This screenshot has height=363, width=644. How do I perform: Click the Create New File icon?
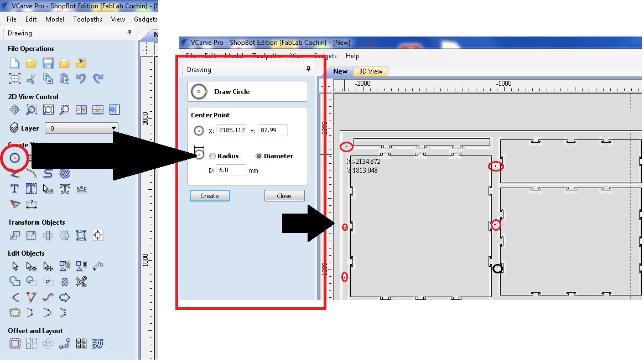pyautogui.click(x=14, y=63)
